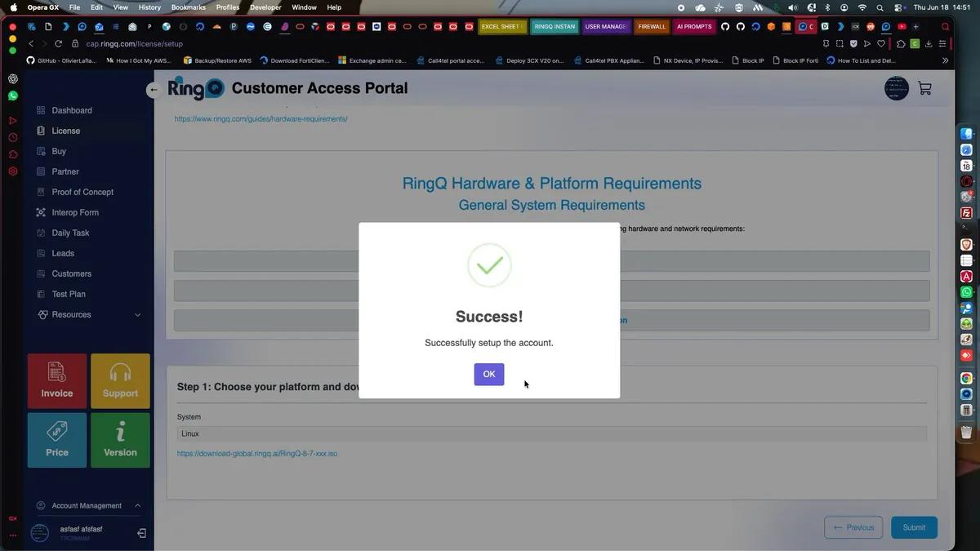
Task: Open FileZilla in the dock
Action: 966,213
